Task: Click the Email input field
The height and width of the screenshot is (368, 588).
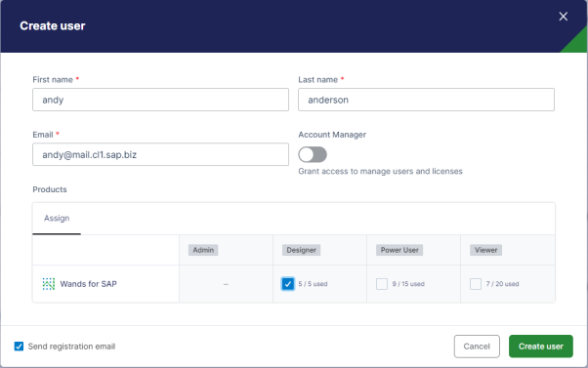Action: (160, 154)
